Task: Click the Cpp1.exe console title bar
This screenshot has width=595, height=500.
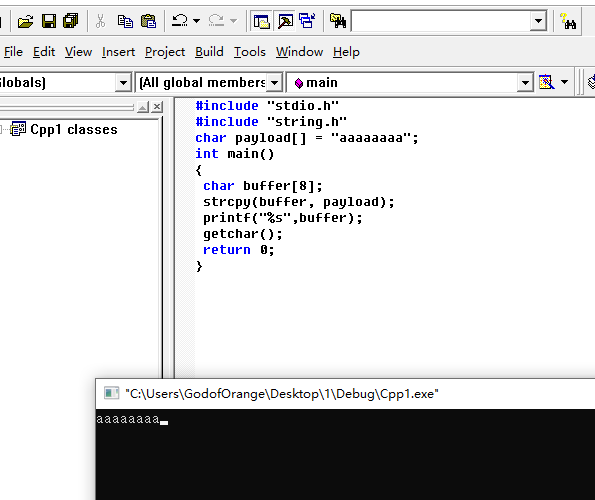Action: coord(345,394)
